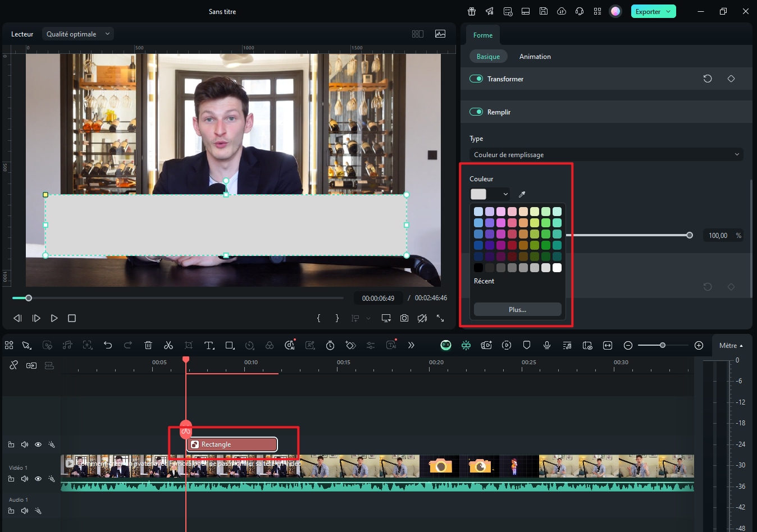Select the crop tool in timeline toolbar
Screen dimensions: 757x532
click(189, 345)
